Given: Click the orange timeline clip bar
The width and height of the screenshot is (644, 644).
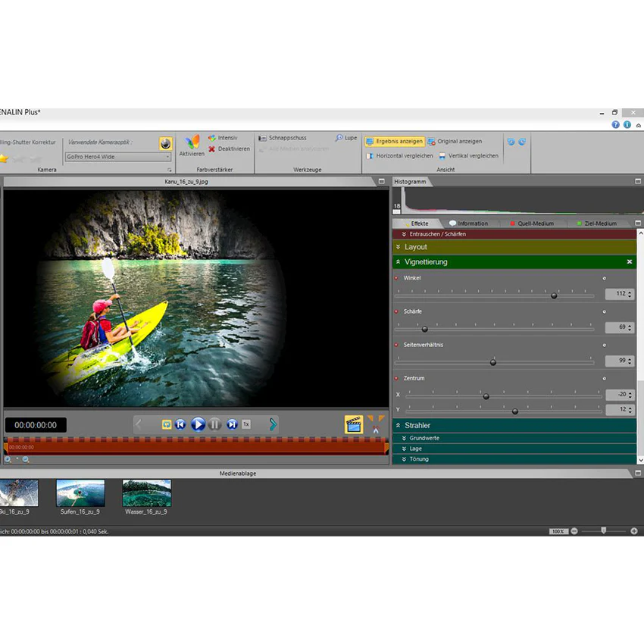Looking at the screenshot, I should [196, 447].
